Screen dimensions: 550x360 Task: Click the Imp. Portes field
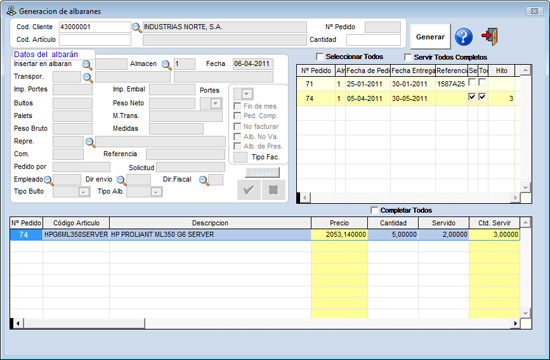click(x=73, y=90)
